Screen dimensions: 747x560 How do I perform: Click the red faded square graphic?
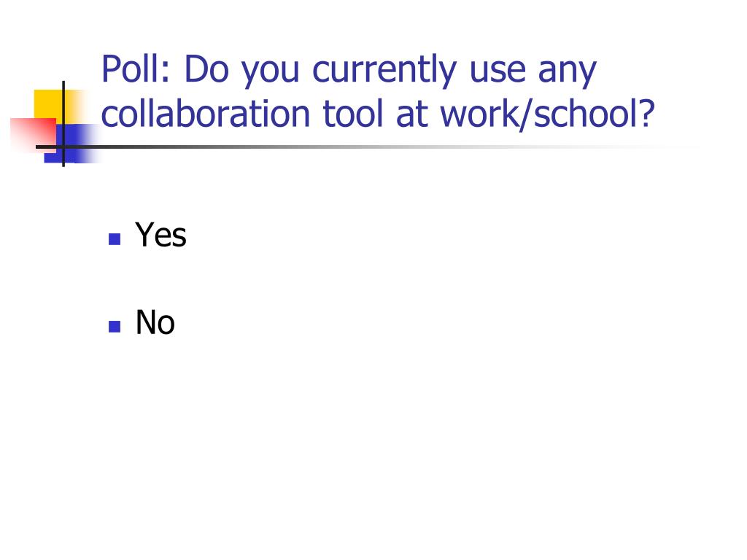[34, 135]
